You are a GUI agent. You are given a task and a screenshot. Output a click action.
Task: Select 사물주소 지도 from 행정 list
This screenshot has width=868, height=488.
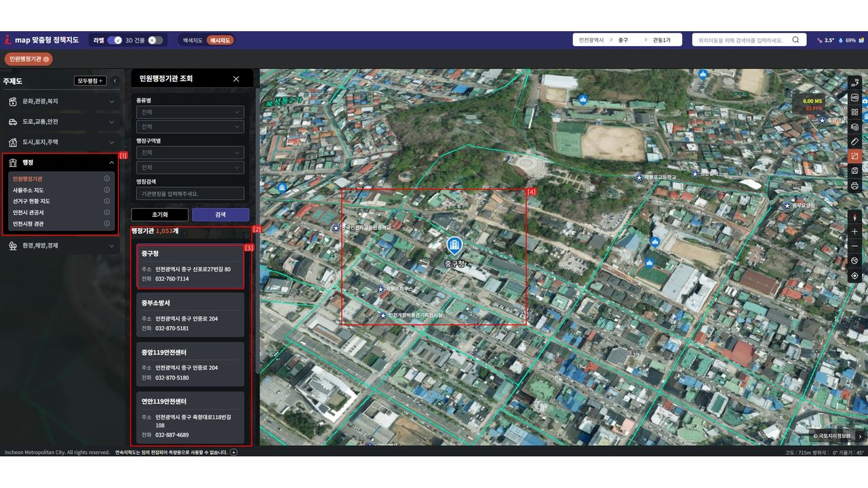point(28,190)
